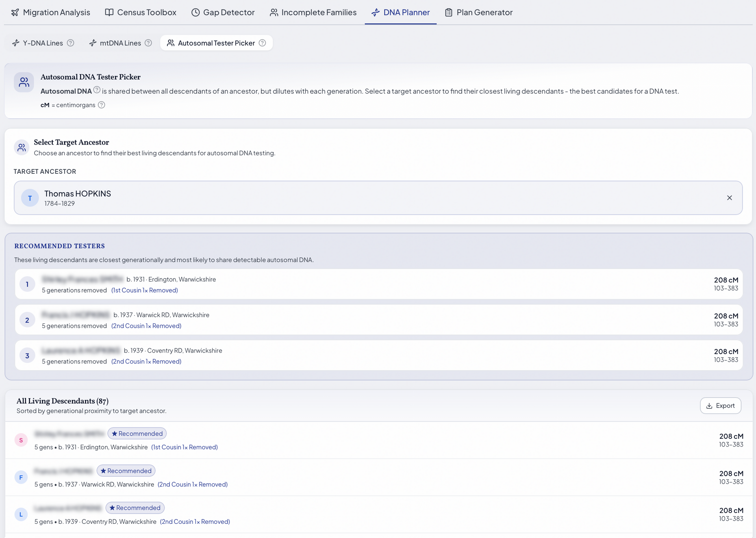Click Recommended badge on the 1931 descendant

(137, 434)
